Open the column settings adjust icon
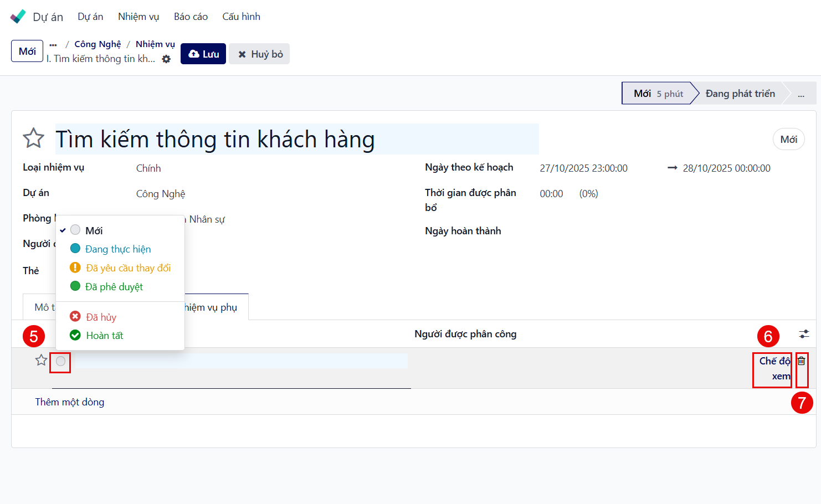The width and height of the screenshot is (821, 504). 803,334
